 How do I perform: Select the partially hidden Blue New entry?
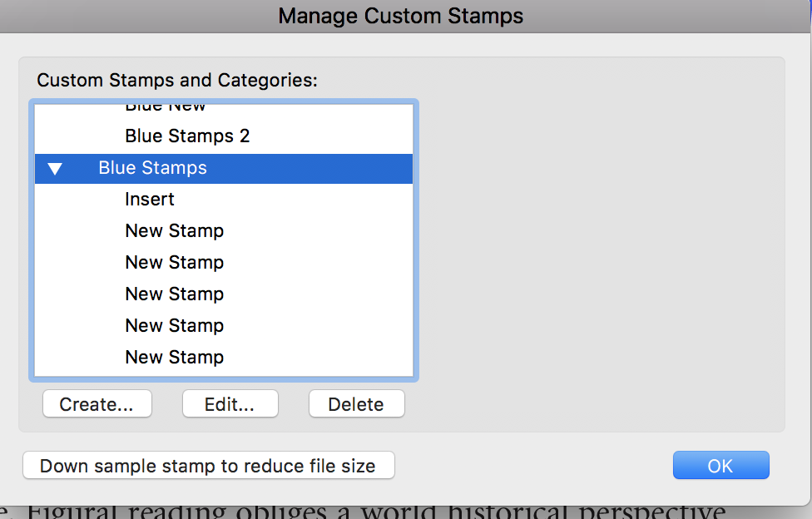166,108
